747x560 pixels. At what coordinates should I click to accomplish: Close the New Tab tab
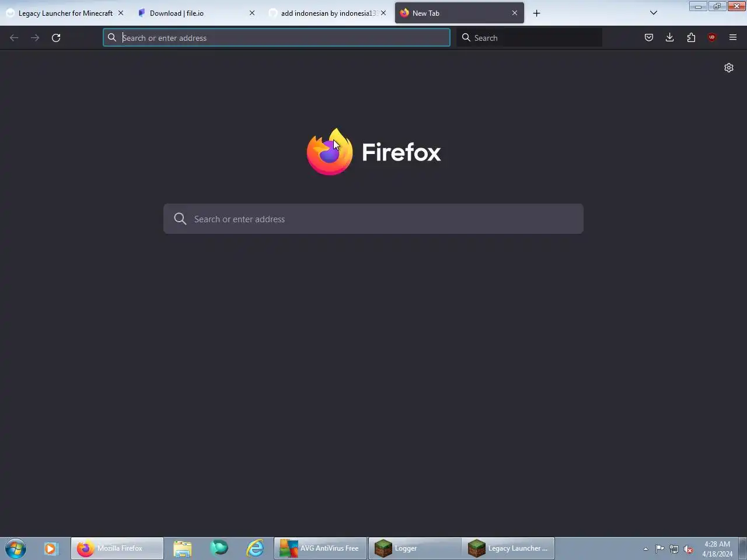point(515,13)
